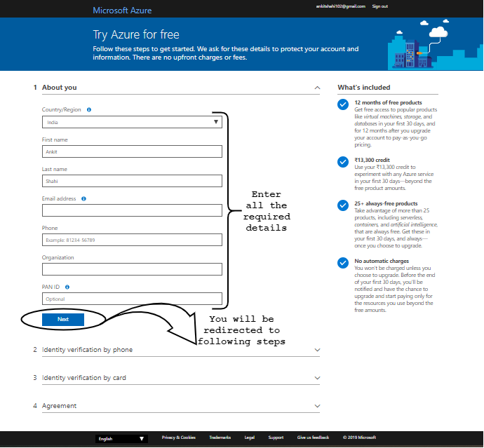Open the Support footer link
This screenshot has height=448, width=484.
276,437
